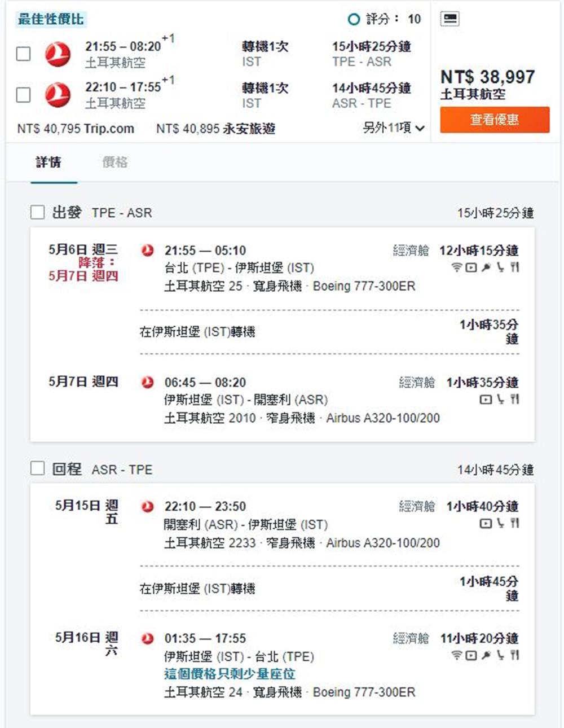564x728 pixels.
Task: Switch to the 價格 tab
Action: pos(114,163)
